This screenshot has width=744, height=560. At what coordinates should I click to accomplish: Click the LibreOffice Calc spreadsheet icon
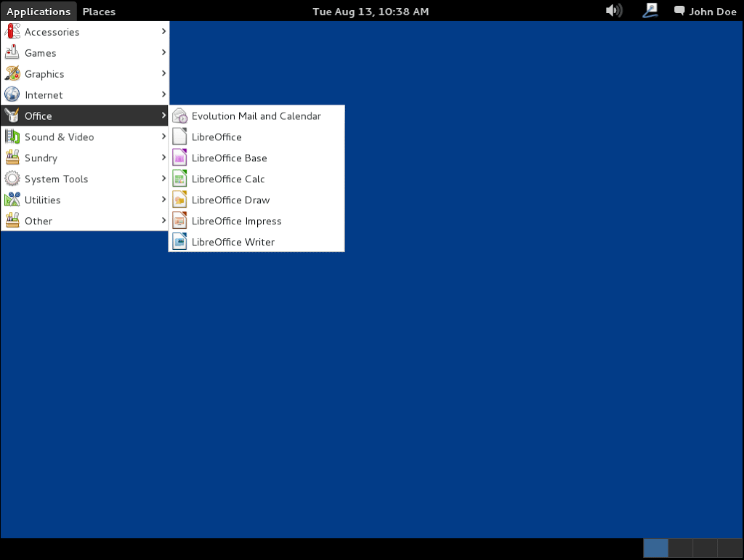click(x=180, y=179)
